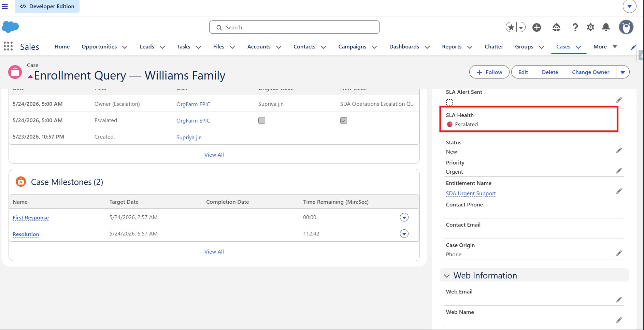Click the top-right circular dropdown arrow
This screenshot has height=330, width=644.
630,6
